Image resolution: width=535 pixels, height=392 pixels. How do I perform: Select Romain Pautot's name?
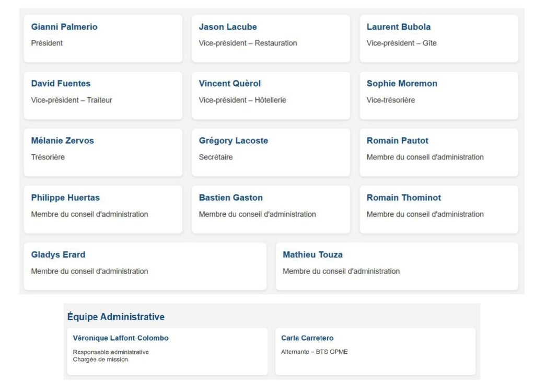click(398, 141)
